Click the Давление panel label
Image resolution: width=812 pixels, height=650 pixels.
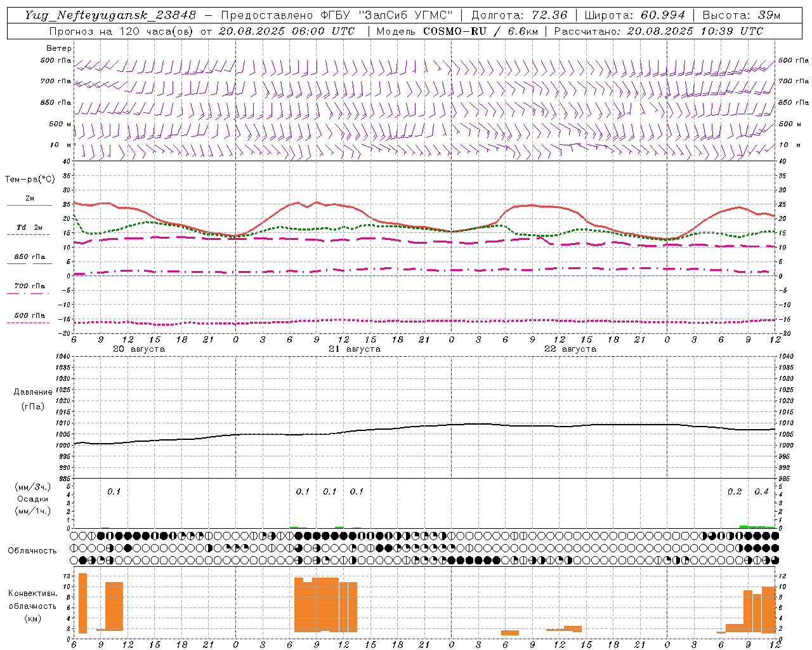(x=33, y=392)
